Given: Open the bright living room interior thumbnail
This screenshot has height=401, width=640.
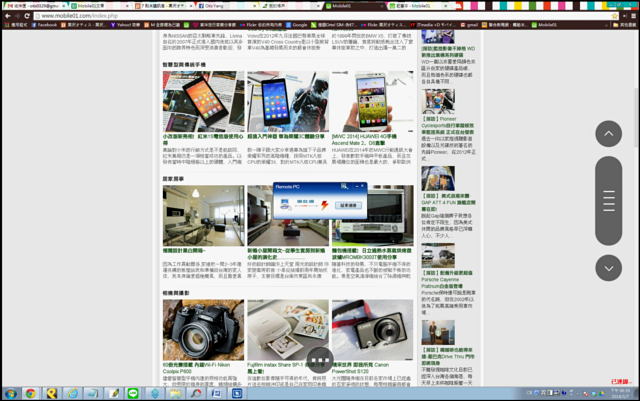Looking at the screenshot, I should click(203, 216).
